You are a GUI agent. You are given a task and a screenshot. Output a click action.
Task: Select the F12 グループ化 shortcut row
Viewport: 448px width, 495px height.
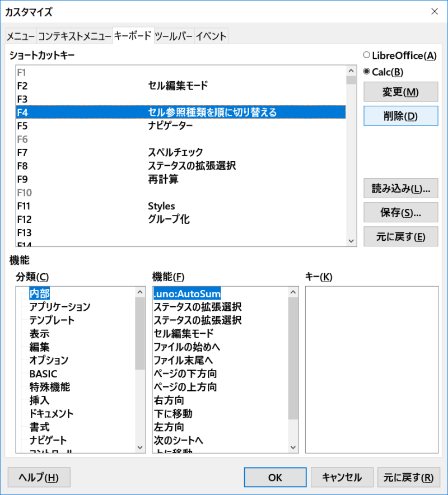click(179, 220)
